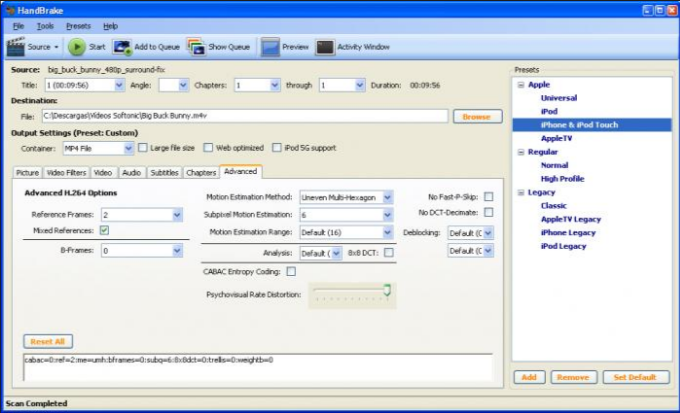Select the High Profile preset
The image size is (680, 413).
pyautogui.click(x=562, y=179)
